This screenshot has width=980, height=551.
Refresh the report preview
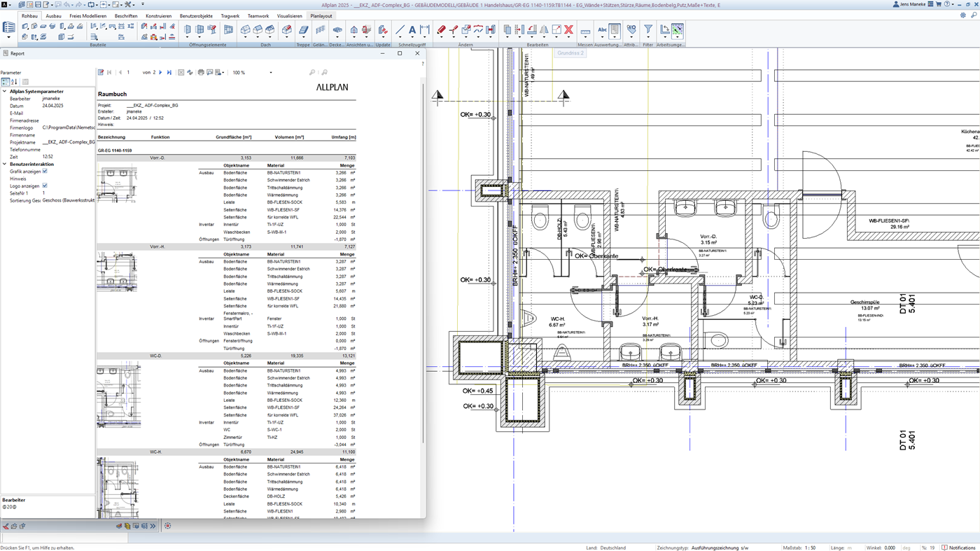(190, 72)
